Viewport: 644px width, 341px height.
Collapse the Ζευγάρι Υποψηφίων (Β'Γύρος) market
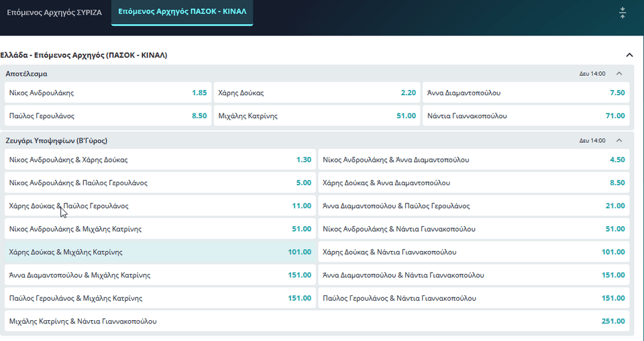pos(619,140)
